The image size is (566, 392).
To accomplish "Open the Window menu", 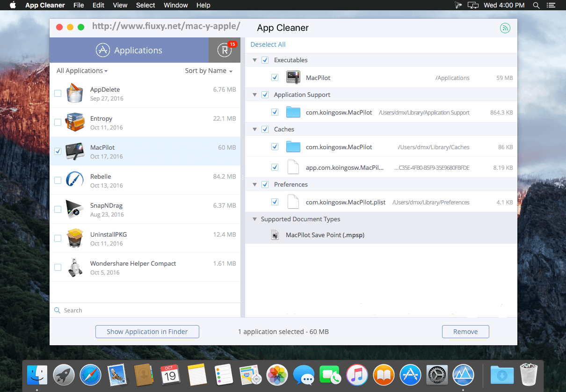I will (176, 5).
